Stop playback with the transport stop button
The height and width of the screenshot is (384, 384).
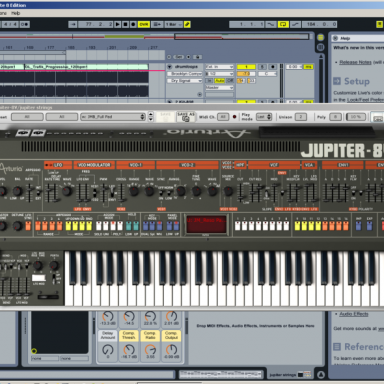click(125, 24)
